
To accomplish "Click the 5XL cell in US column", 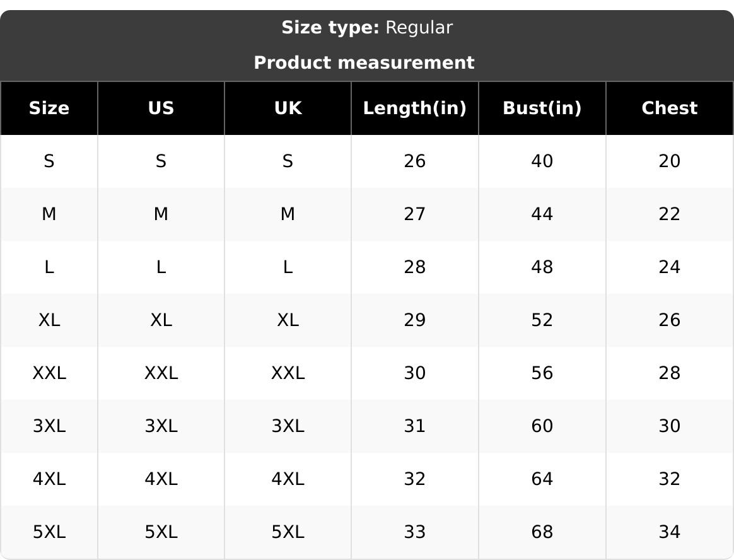I will click(161, 532).
